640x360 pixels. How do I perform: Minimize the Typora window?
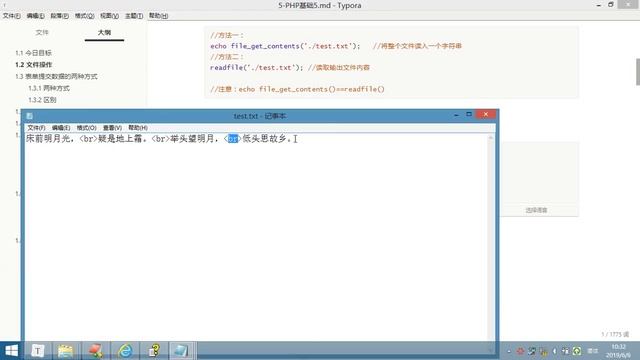point(598,5)
